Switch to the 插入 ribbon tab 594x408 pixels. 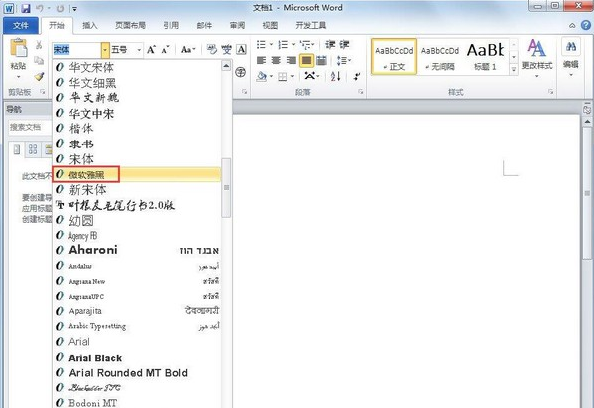pyautogui.click(x=90, y=25)
